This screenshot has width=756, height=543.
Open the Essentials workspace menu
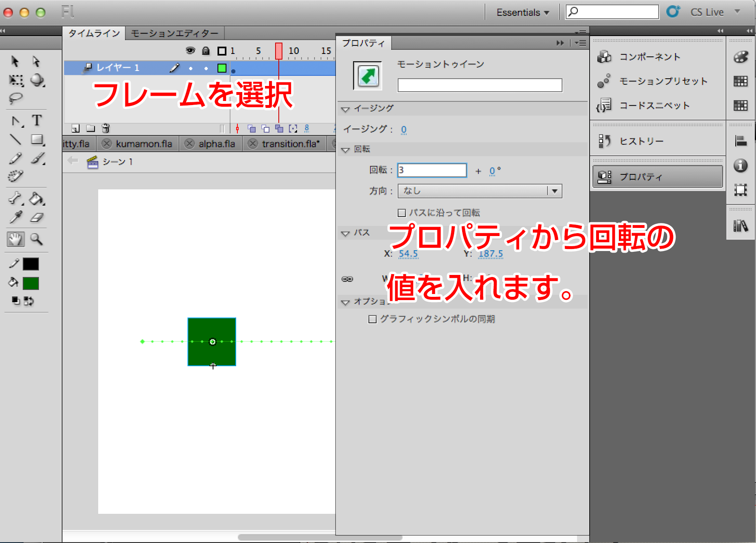tap(522, 13)
